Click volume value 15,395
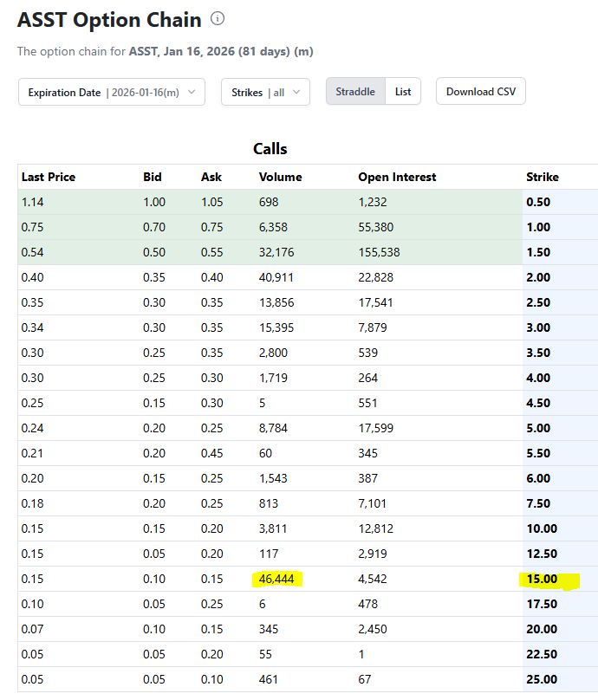Viewport: 598px width, 700px height. (x=276, y=327)
